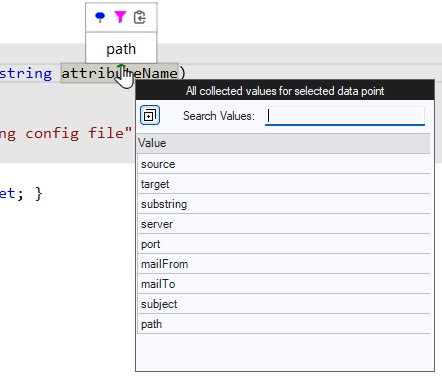Click the magenta filter funnel icon
Viewport: 442px width, 379px height.
[120, 17]
